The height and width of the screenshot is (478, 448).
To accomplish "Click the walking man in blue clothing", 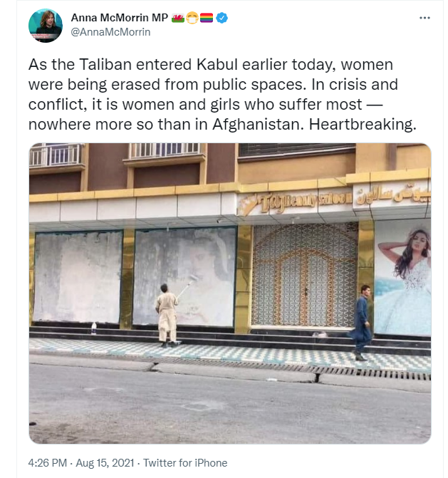I will click(362, 323).
